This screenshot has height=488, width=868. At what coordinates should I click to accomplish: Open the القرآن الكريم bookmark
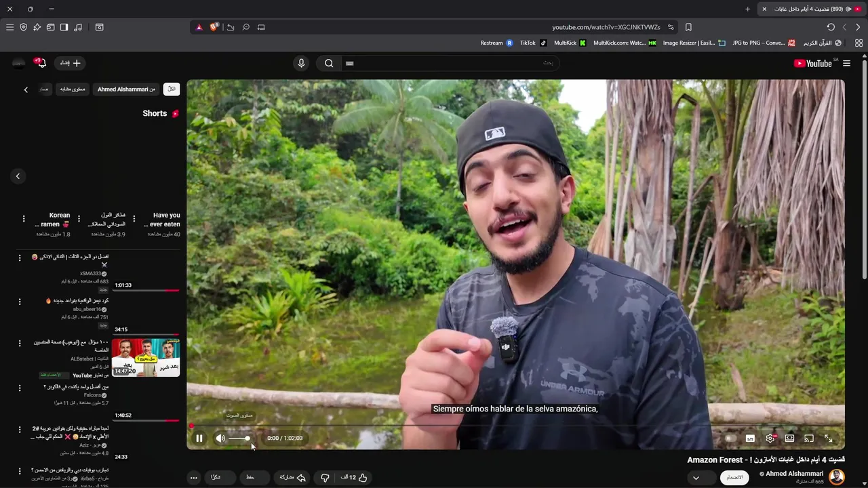click(823, 43)
